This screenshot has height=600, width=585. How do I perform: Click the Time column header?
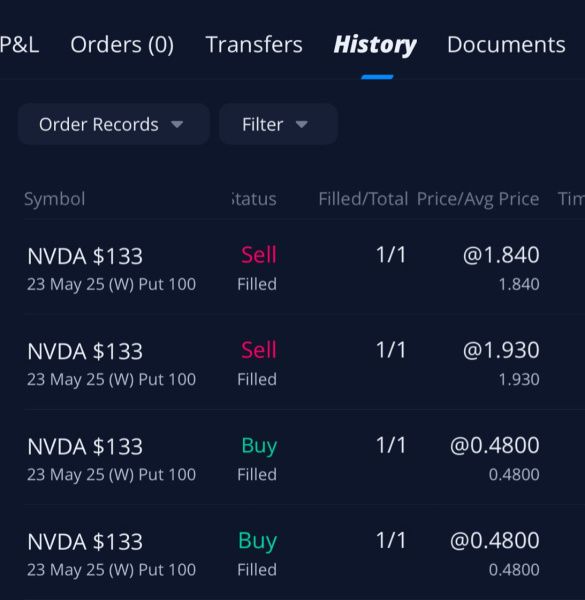click(x=571, y=199)
